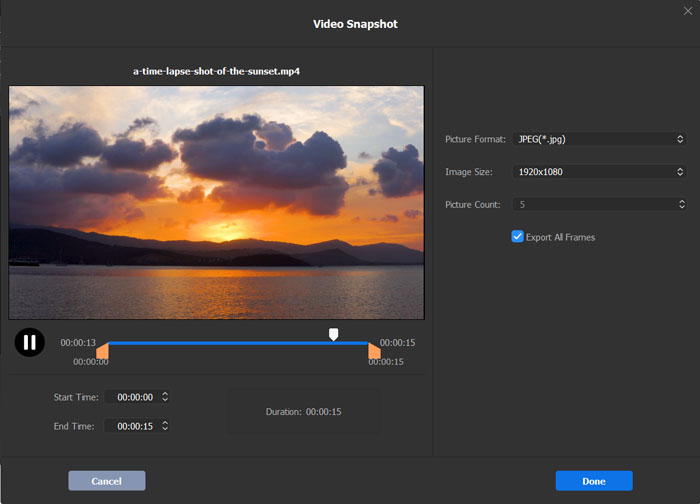Click the file name a-time-lapse-shot-of-the-sunset.mp4
Viewport: 700px width, 504px height.
click(x=216, y=71)
